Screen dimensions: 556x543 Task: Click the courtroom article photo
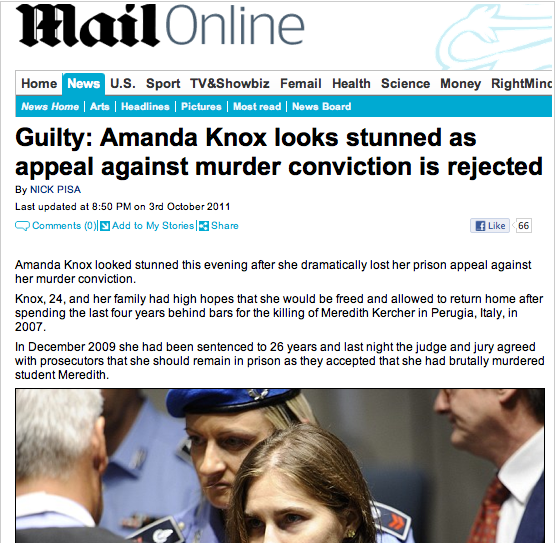click(x=280, y=465)
